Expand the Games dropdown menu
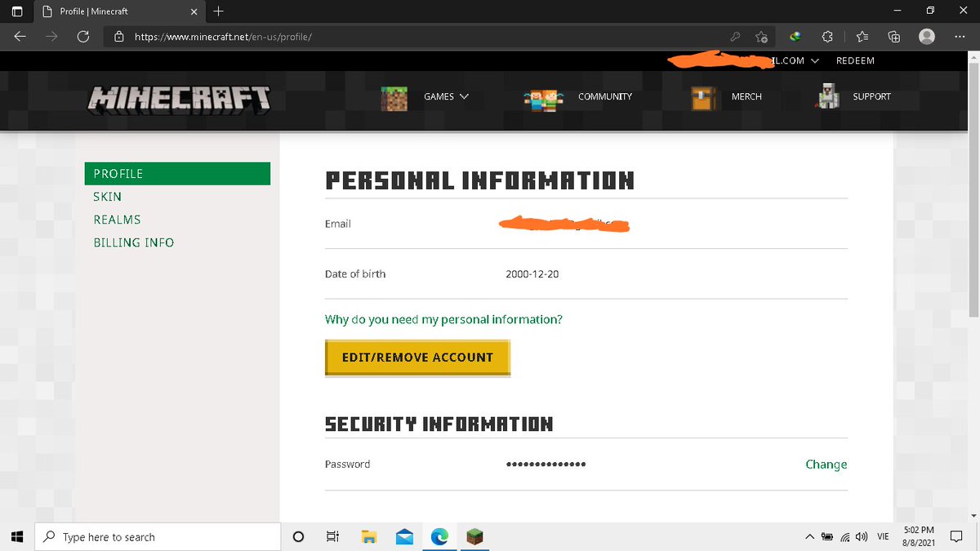980x551 pixels. pos(447,96)
